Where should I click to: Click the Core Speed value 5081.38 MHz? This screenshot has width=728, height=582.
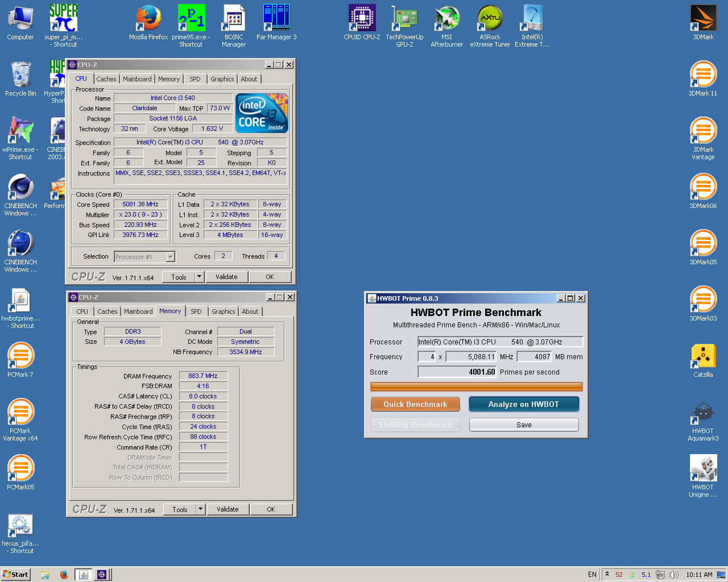[140, 204]
